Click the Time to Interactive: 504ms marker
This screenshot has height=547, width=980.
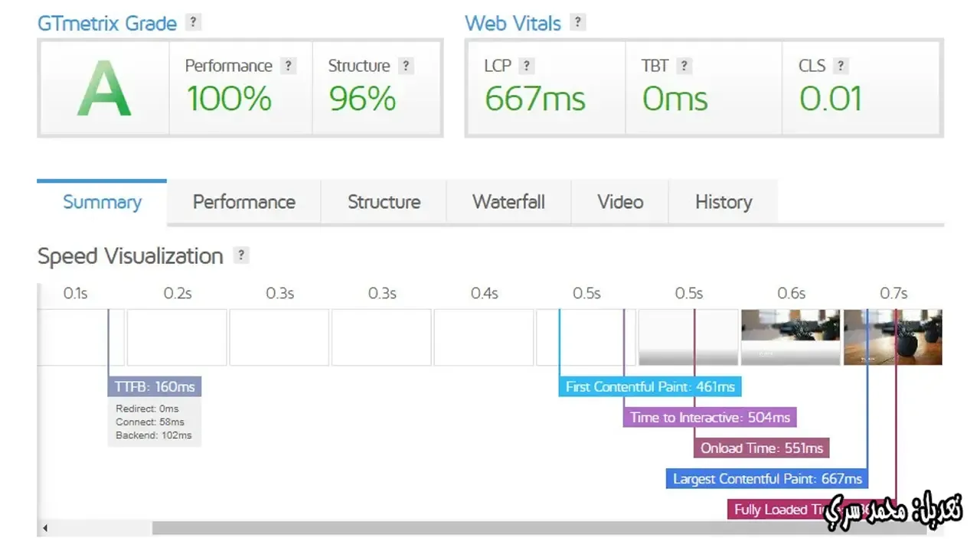710,418
